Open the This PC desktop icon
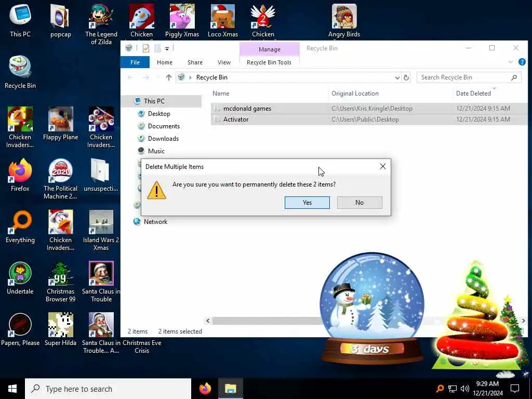Viewport: 532px width, 399px height. tap(20, 20)
